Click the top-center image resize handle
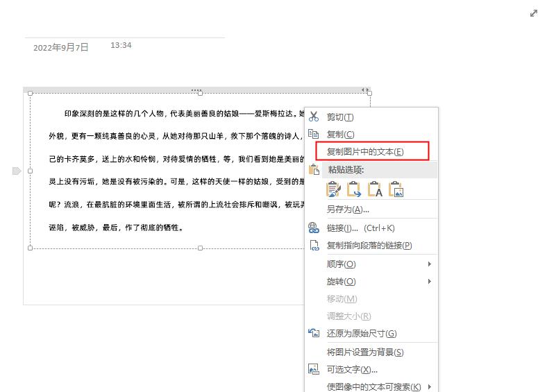The height and width of the screenshot is (392, 547). (200, 93)
